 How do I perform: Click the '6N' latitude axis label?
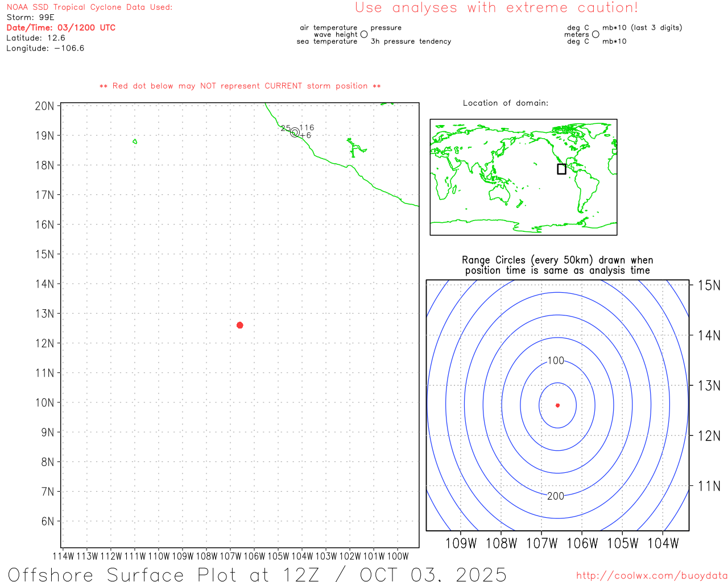48,521
